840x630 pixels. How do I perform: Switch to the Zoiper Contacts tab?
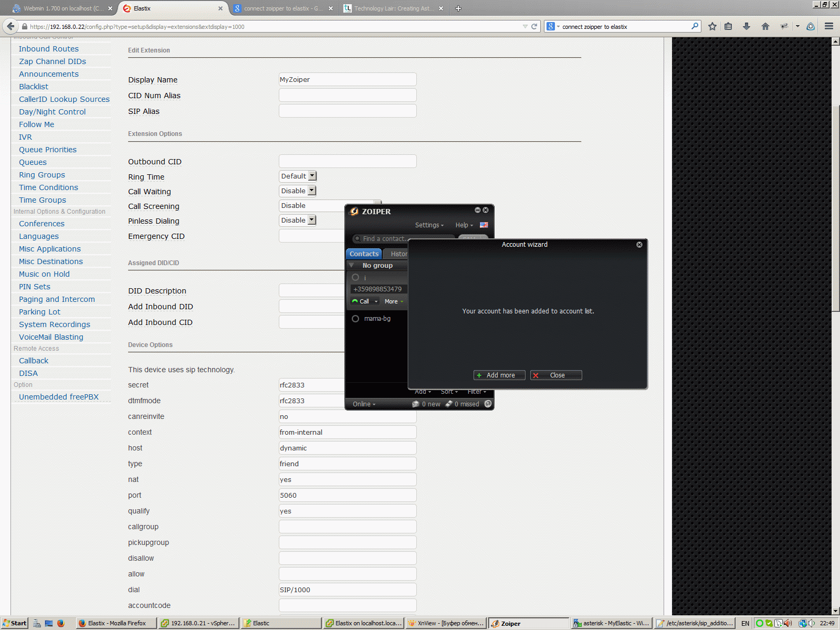coord(364,254)
